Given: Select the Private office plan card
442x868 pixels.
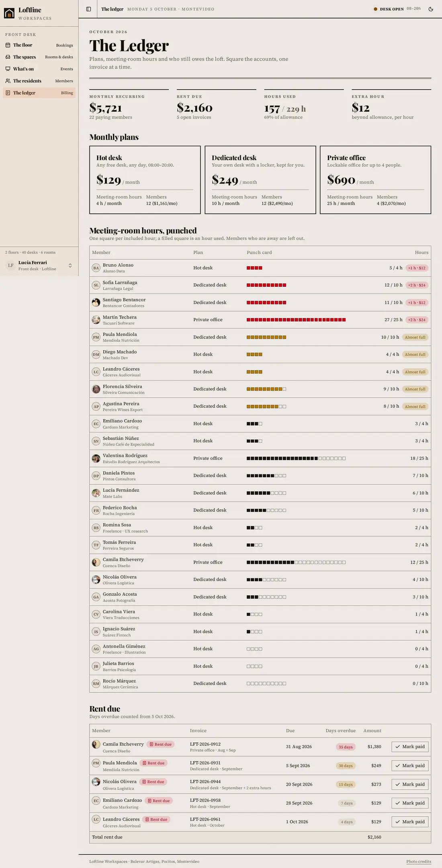Looking at the screenshot, I should point(376,180).
